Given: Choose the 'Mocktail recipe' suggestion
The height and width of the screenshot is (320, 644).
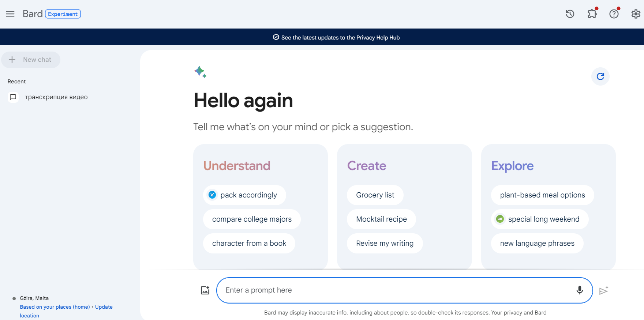Looking at the screenshot, I should click(x=381, y=219).
